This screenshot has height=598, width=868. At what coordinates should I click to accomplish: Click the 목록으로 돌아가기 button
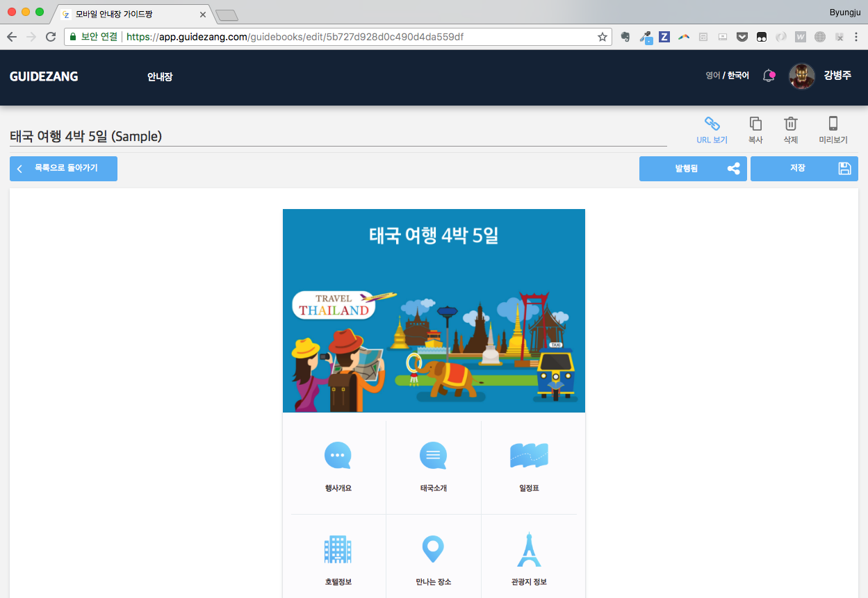[63, 169]
